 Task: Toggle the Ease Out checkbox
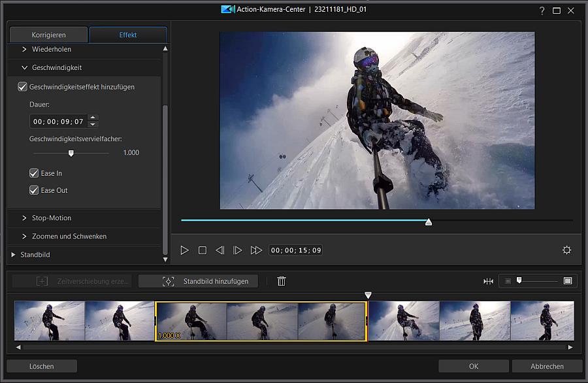(x=34, y=190)
